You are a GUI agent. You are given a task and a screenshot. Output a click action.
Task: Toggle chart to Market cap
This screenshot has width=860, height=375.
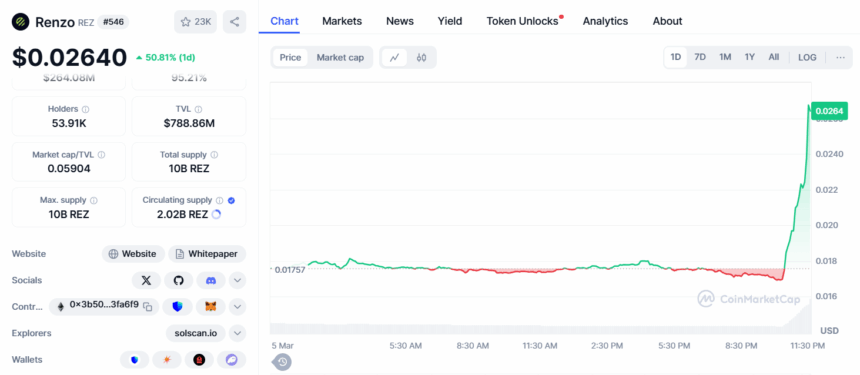(340, 58)
